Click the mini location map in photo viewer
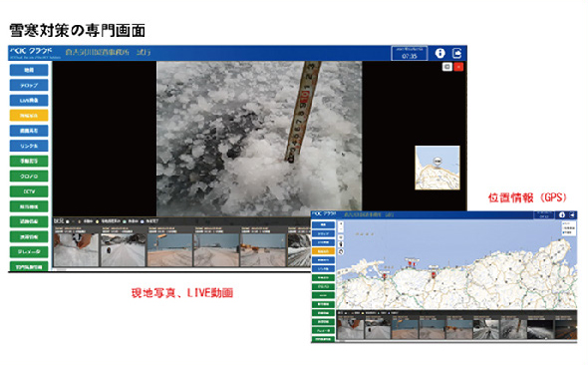 [438, 168]
